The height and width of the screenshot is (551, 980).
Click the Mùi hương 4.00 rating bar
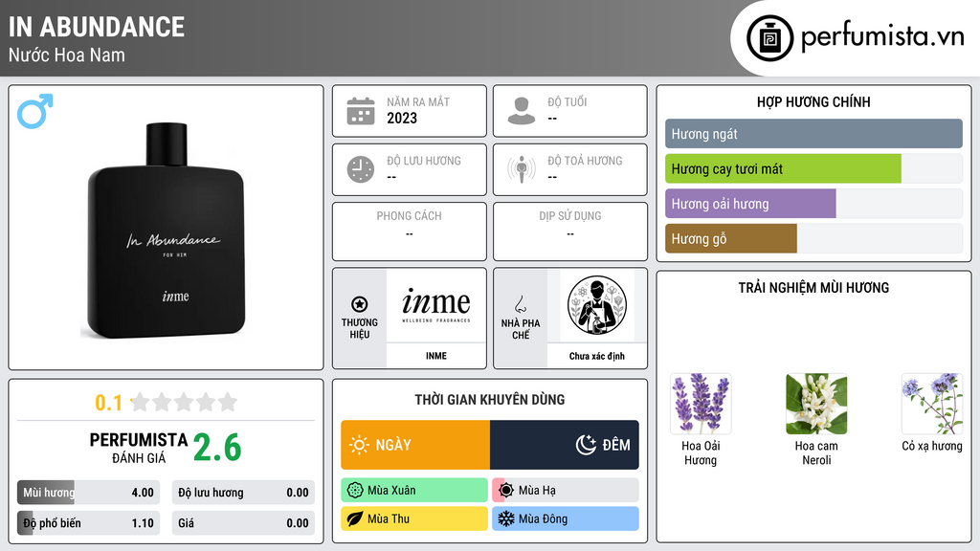click(x=89, y=493)
